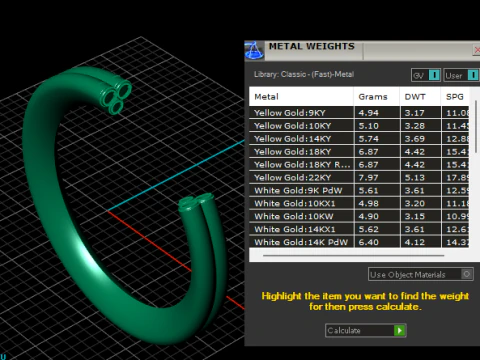
Task: Enable Use Object Materials option
Action: click(421, 274)
